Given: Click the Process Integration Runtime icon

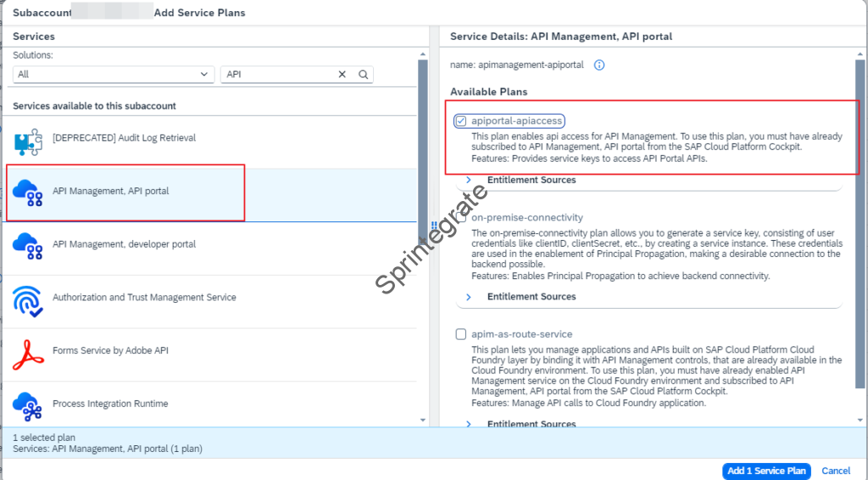Looking at the screenshot, I should (28, 407).
